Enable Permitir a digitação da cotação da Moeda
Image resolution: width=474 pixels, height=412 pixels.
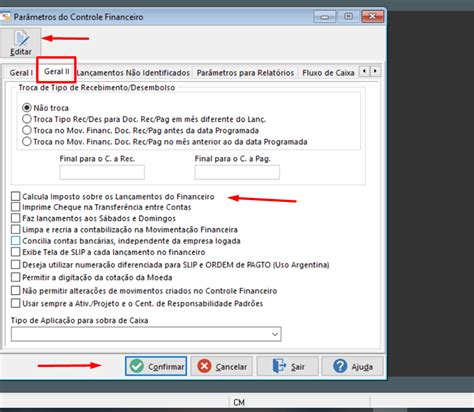tap(16, 277)
